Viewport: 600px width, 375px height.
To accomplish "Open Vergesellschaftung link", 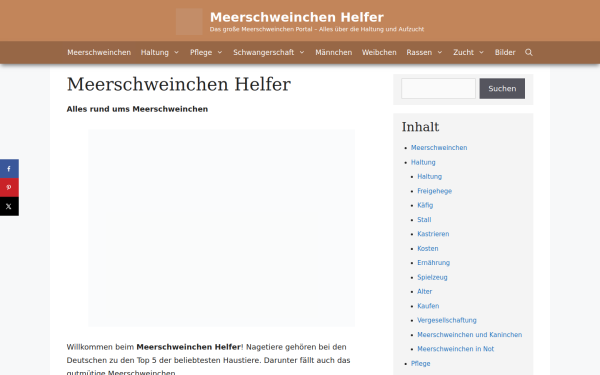I will pyautogui.click(x=447, y=320).
